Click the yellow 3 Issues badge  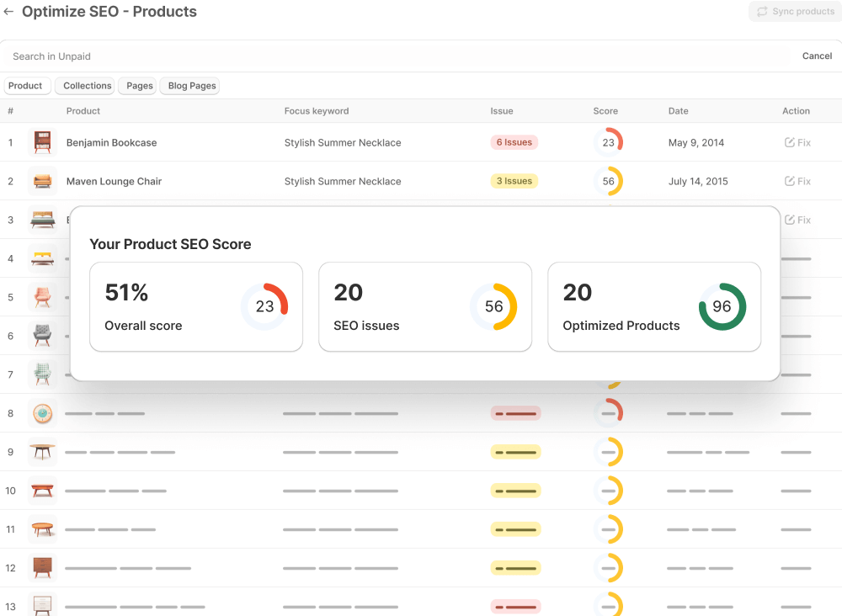click(x=514, y=181)
